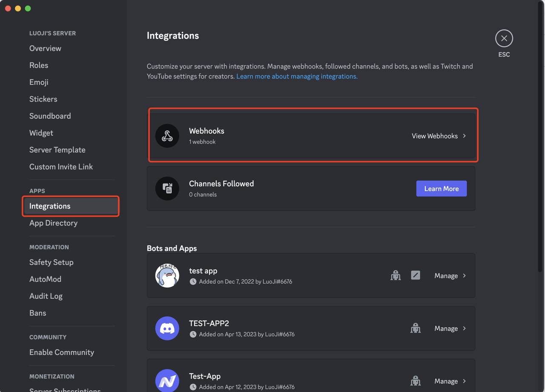Click the 'Bots and Apps' heading
The height and width of the screenshot is (392, 545).
[172, 248]
